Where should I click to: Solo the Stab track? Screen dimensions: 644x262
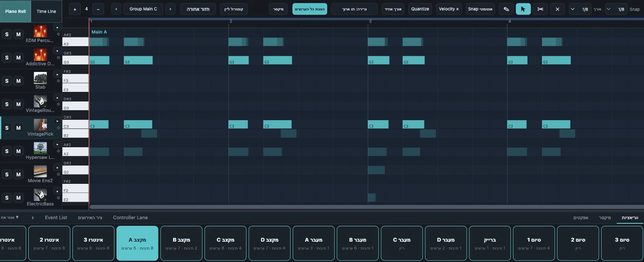7,81
